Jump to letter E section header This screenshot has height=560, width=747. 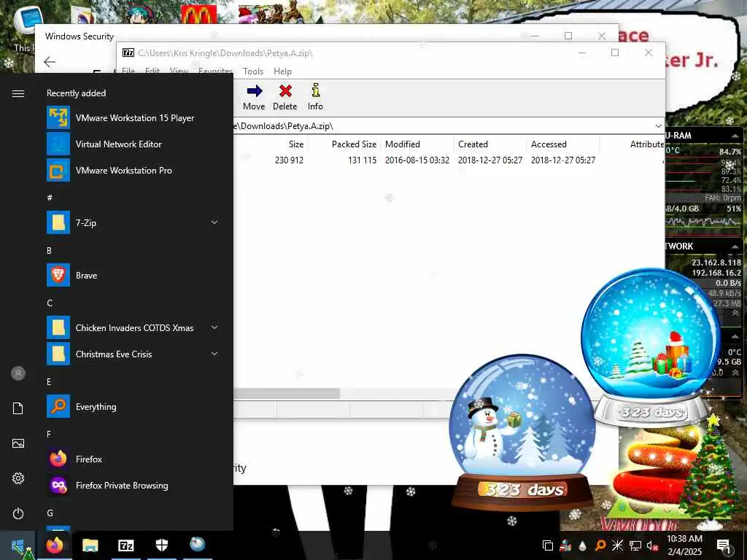[x=49, y=382]
